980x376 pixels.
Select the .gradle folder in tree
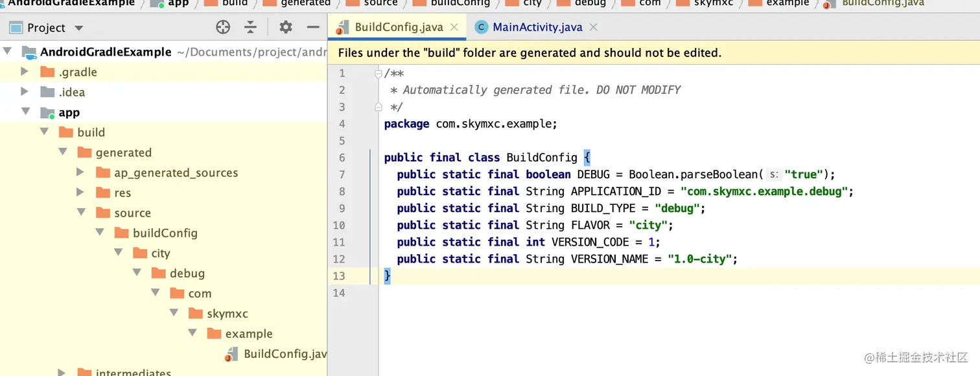point(78,72)
